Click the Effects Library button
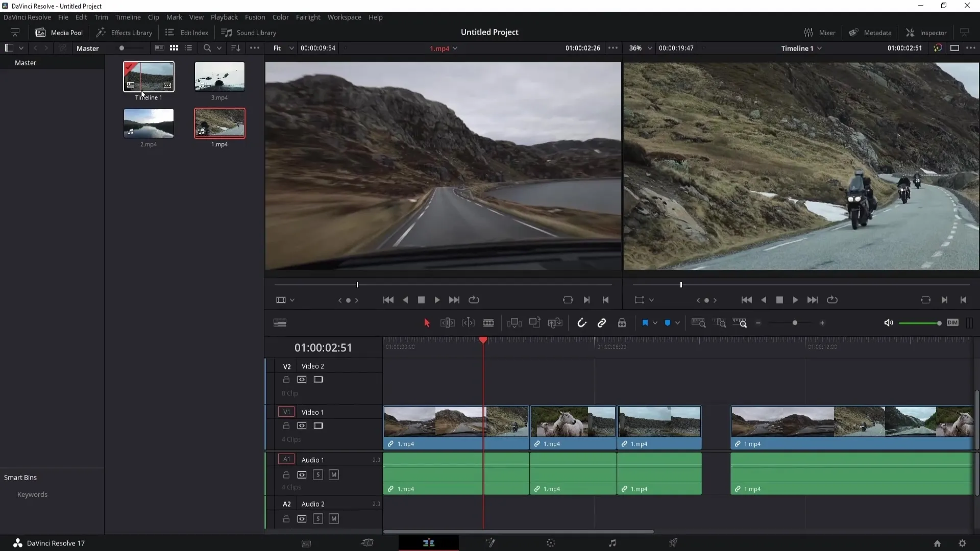Image resolution: width=980 pixels, height=551 pixels. pyautogui.click(x=124, y=32)
